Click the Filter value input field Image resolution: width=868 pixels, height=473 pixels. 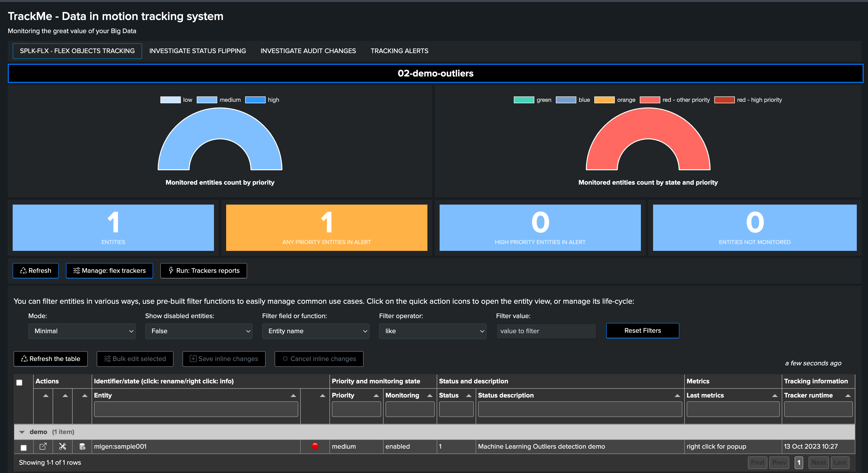click(546, 331)
